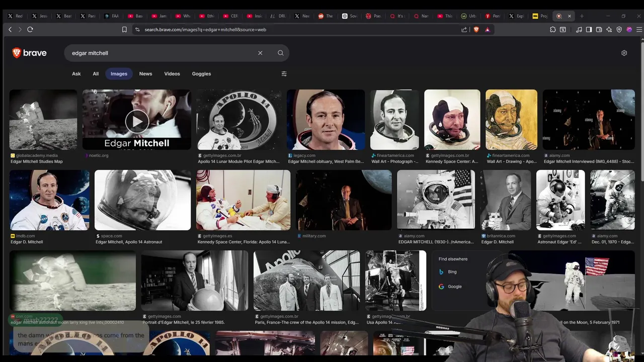Open Portrait d'Edgar Mitchell 1985 image
The image size is (644, 362).
tap(195, 281)
